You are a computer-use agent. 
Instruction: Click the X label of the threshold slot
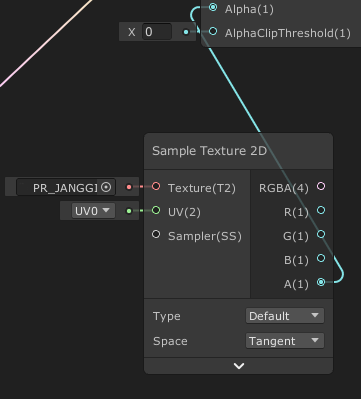[x=132, y=32]
